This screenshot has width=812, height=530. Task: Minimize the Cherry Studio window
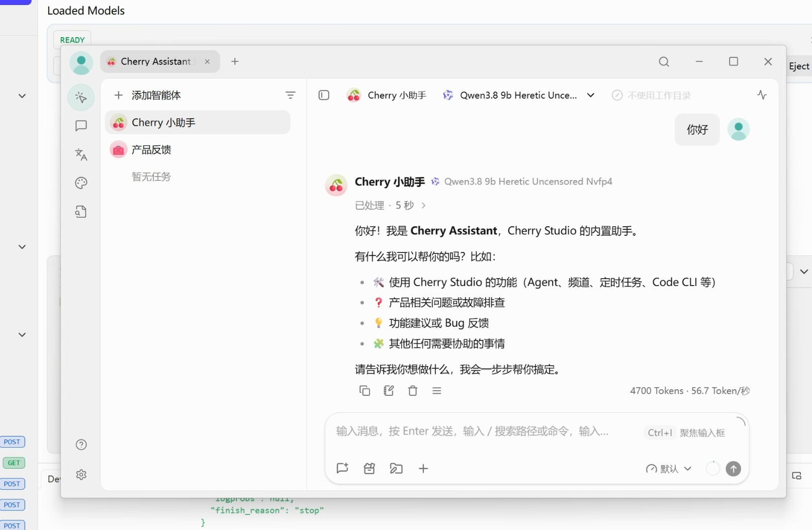(x=699, y=61)
